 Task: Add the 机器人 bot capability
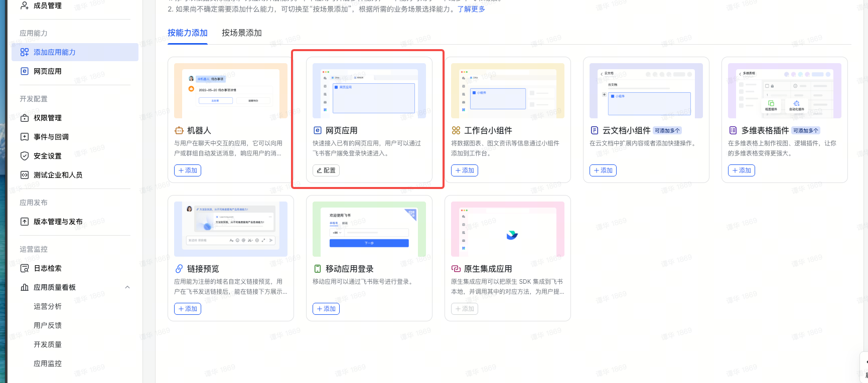point(188,170)
